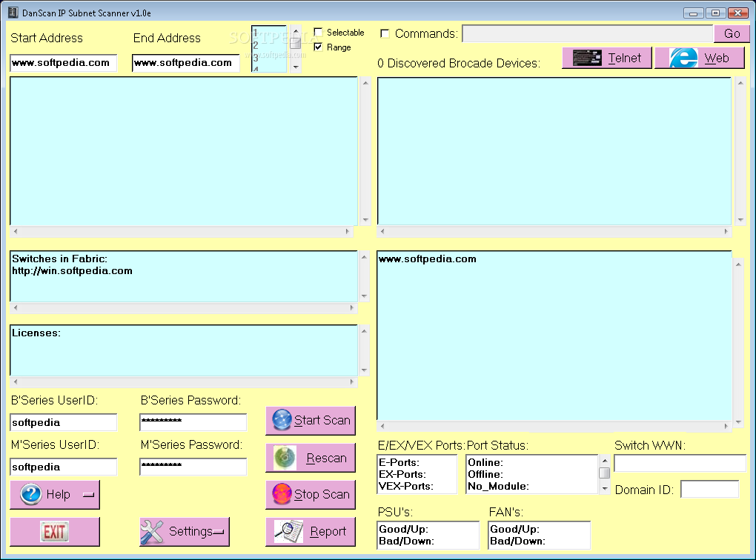Click the number list scroll down arrow
This screenshot has height=560, width=756.
pyautogui.click(x=296, y=67)
